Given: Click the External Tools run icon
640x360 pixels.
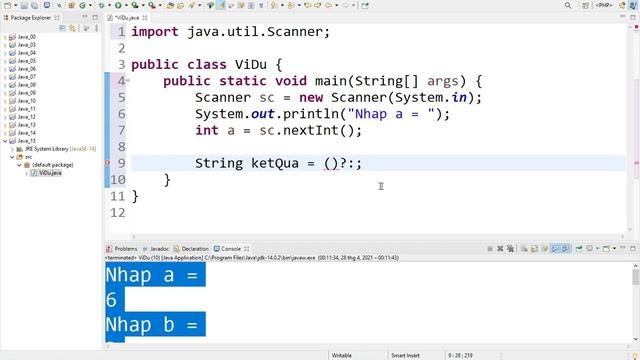Looking at the screenshot, I should pos(151,5).
